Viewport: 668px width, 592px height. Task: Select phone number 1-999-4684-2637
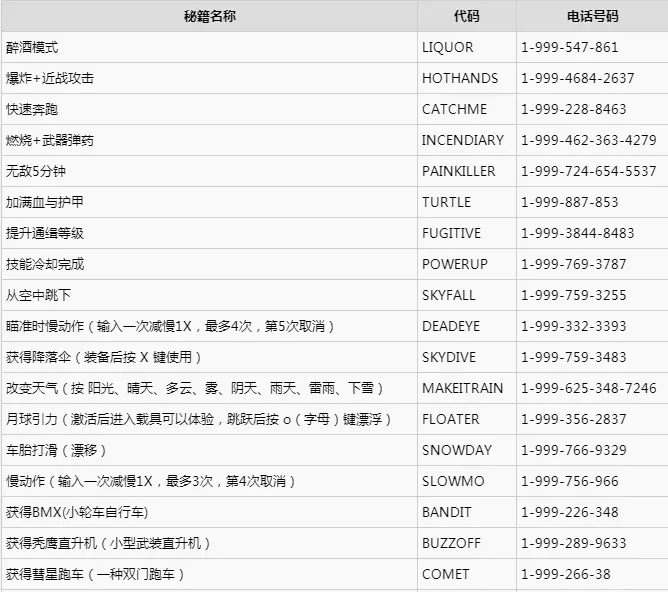(578, 78)
